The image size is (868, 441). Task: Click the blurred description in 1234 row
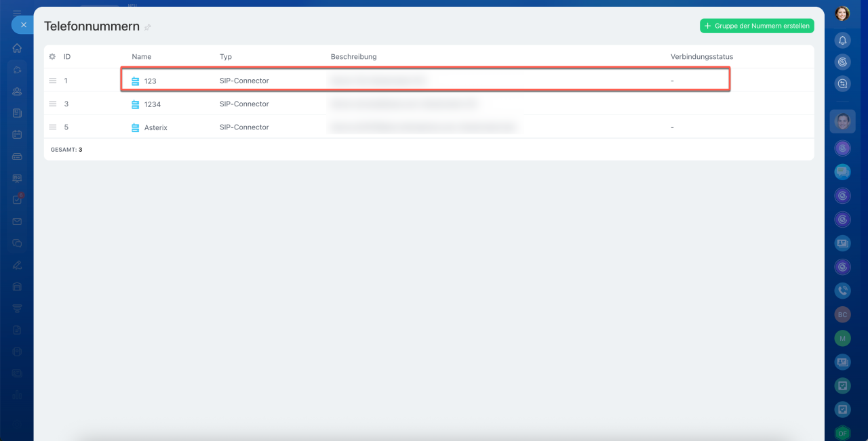[x=404, y=104]
